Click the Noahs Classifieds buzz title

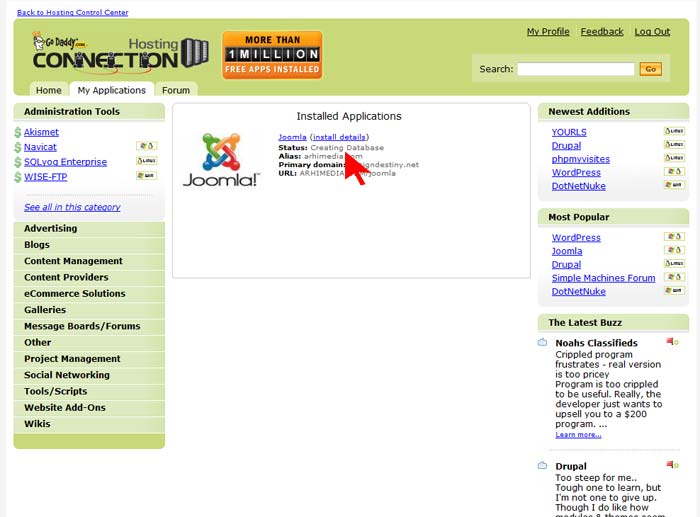pyautogui.click(x=596, y=343)
